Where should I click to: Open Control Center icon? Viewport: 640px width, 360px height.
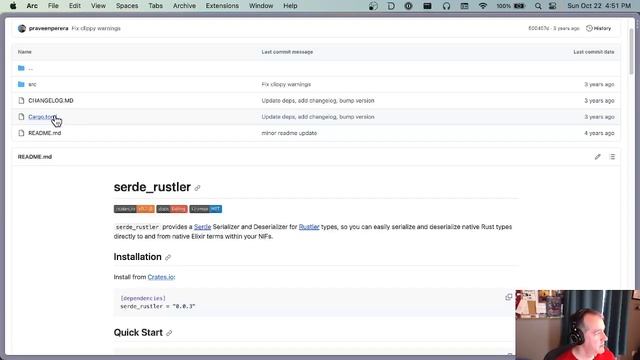click(x=553, y=6)
